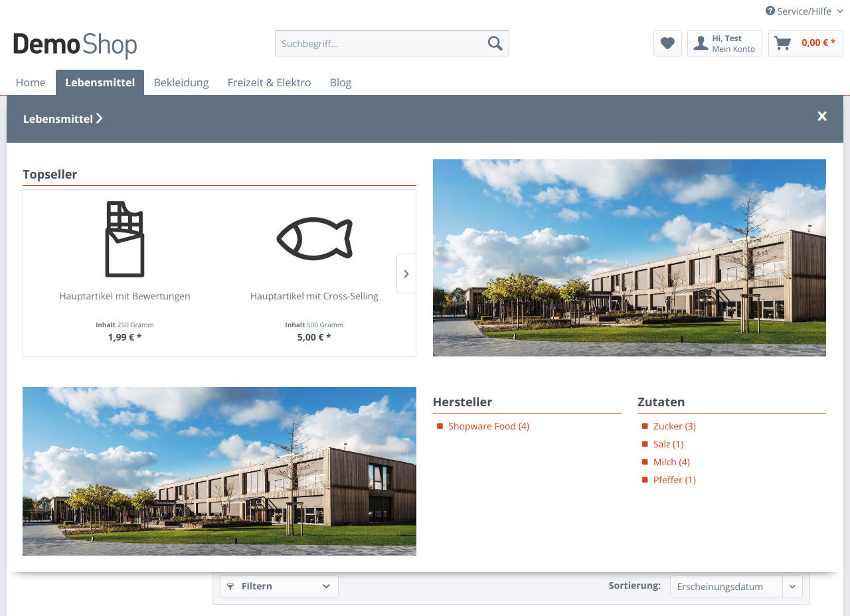
Task: Click the magnifier search icon
Action: pos(495,43)
